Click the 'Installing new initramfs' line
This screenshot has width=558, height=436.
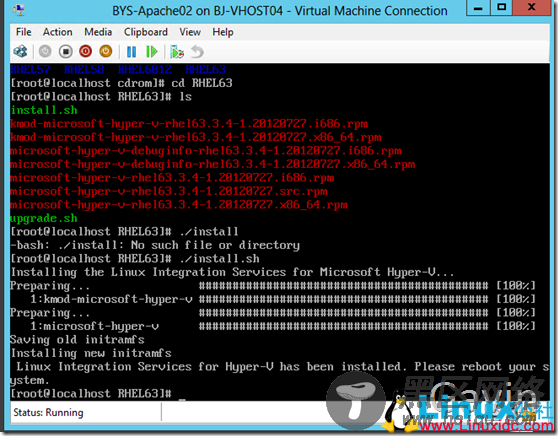click(91, 353)
